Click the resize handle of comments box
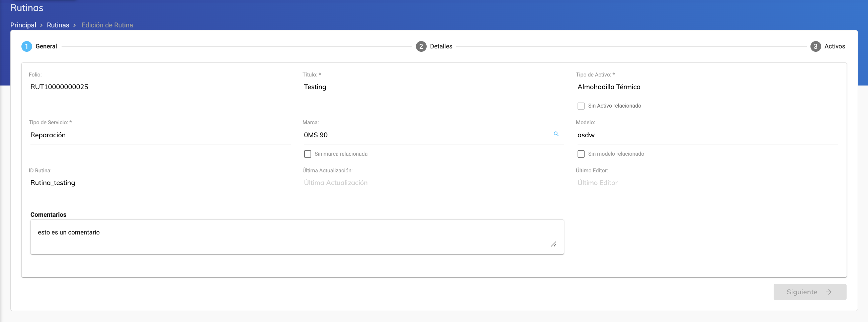 click(x=553, y=244)
